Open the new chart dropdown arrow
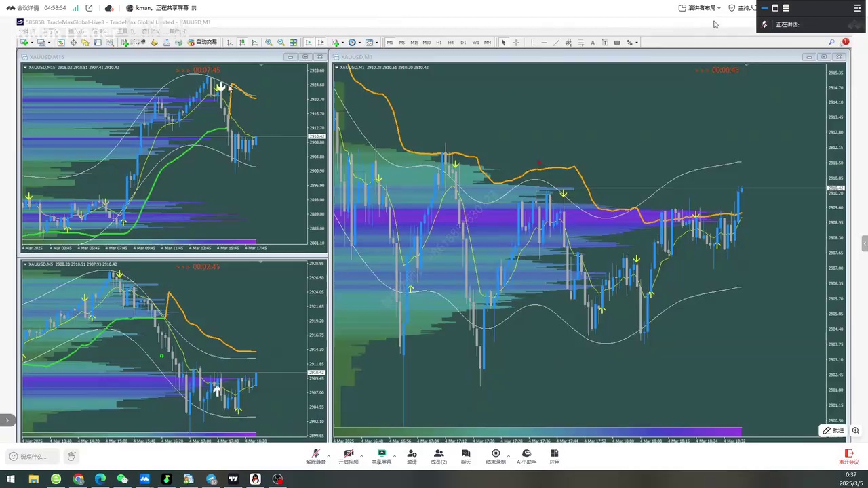 coord(32,43)
